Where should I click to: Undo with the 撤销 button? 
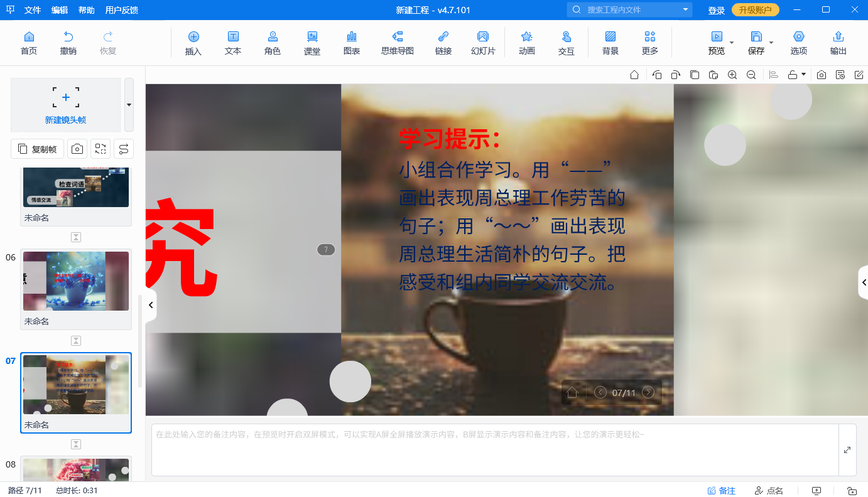click(68, 43)
